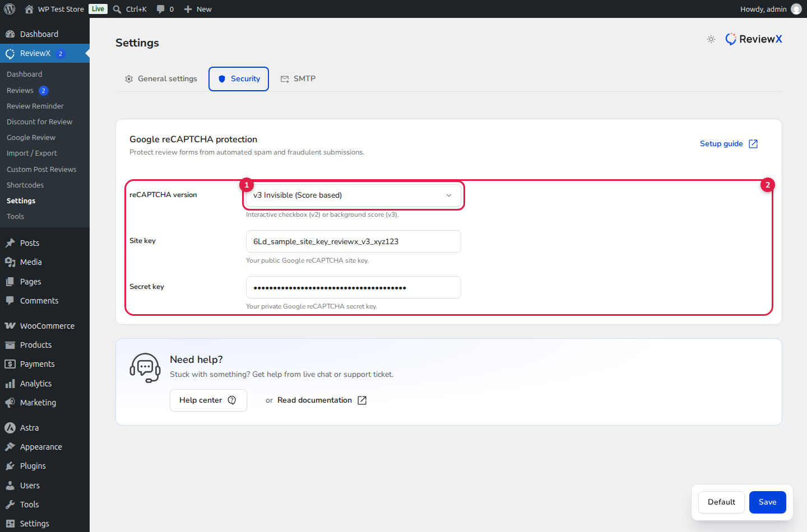
Task: Click the home icon beside WP Test Store
Action: click(29, 9)
